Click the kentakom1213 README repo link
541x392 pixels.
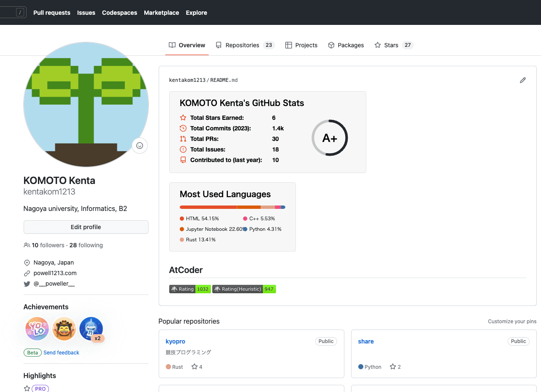point(187,80)
